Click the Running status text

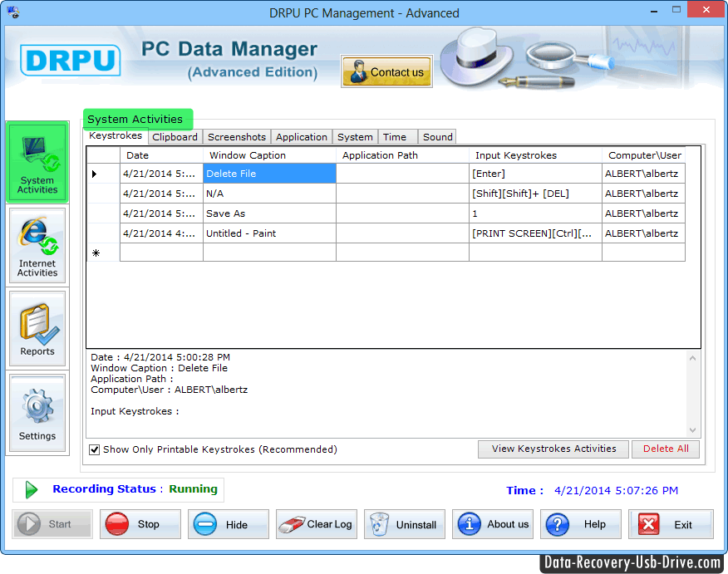coord(193,489)
